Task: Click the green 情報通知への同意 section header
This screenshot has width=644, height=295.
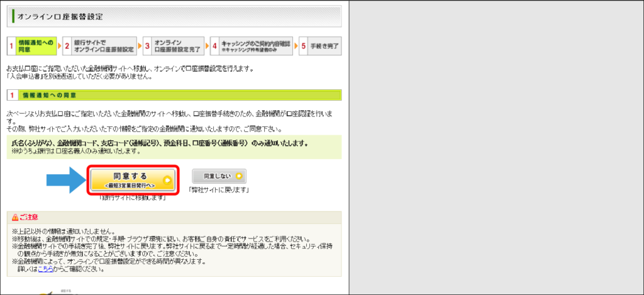Action: click(174, 96)
